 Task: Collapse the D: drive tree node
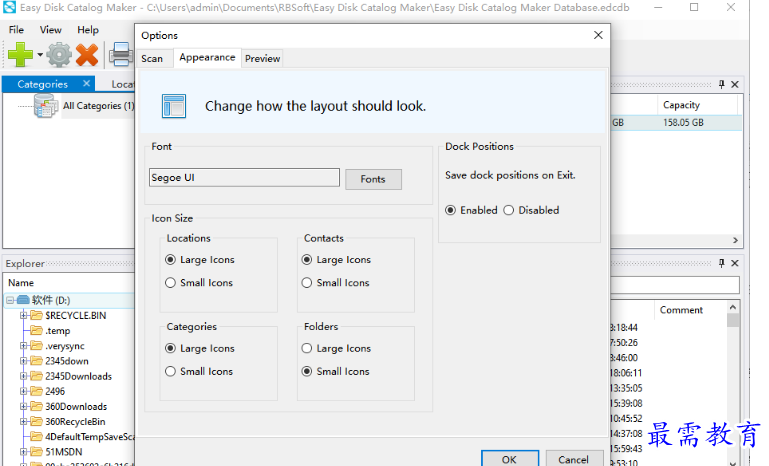[10, 300]
